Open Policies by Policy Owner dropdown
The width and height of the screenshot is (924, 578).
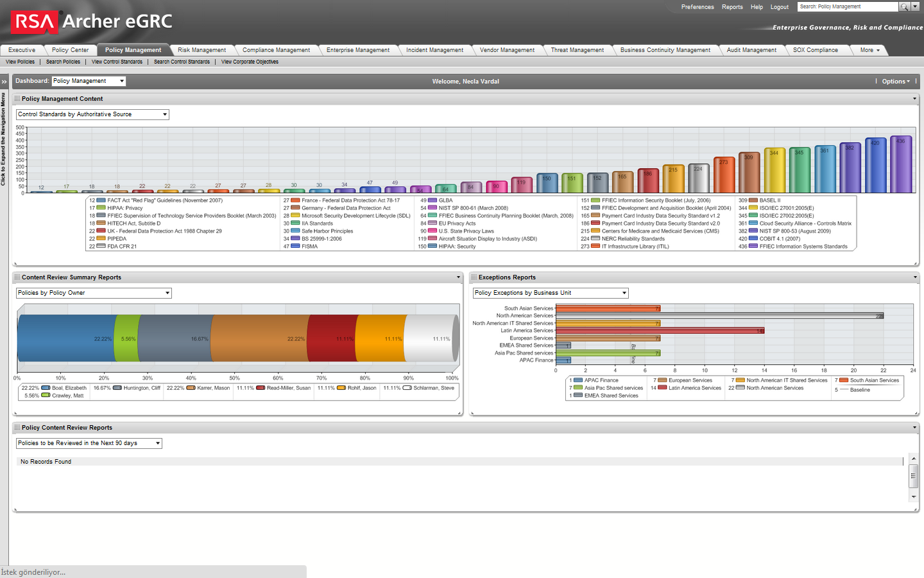[x=94, y=293]
